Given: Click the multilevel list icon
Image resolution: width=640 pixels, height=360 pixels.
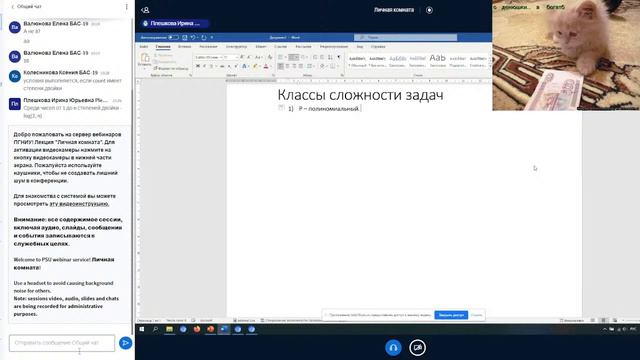Looking at the screenshot, I should coord(303,57).
